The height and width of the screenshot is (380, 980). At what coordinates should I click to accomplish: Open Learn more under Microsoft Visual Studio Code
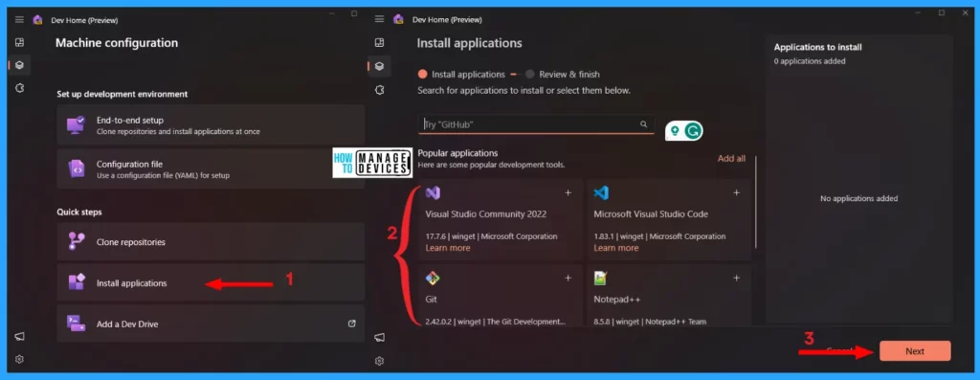[616, 248]
